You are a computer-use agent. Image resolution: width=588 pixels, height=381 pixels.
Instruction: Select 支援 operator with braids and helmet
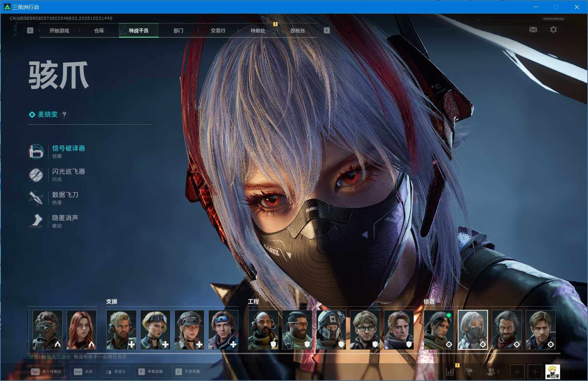coord(189,330)
